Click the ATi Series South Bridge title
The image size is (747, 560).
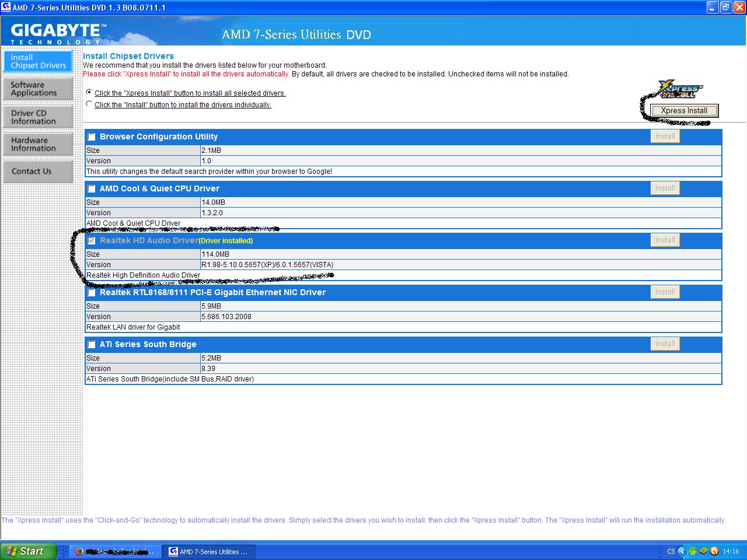[x=148, y=344]
